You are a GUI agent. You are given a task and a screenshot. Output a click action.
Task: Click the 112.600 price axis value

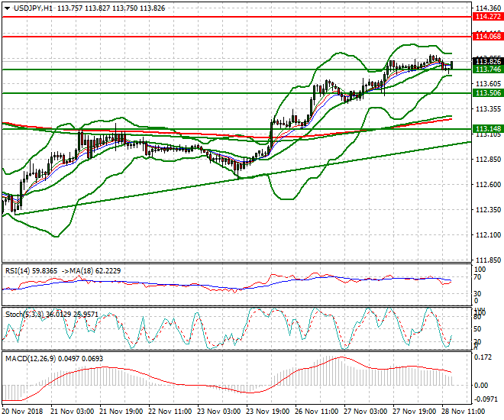point(488,185)
